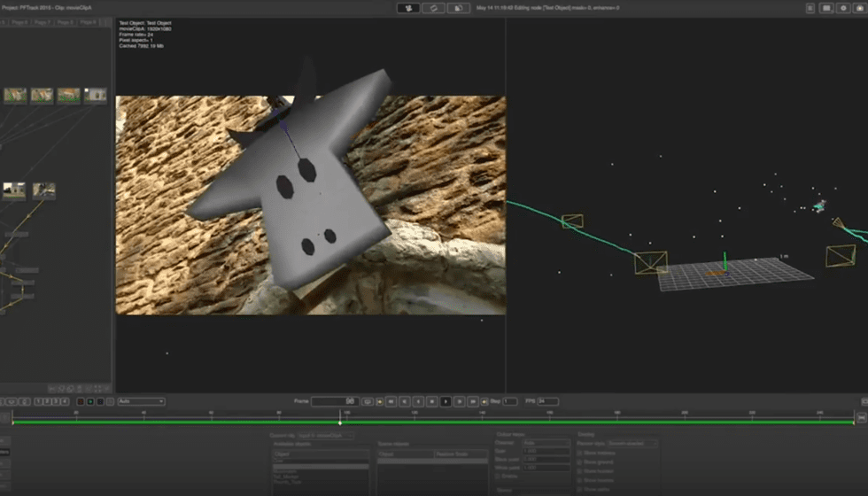The height and width of the screenshot is (496, 868).
Task: Step forward one frame
Action: (460, 401)
